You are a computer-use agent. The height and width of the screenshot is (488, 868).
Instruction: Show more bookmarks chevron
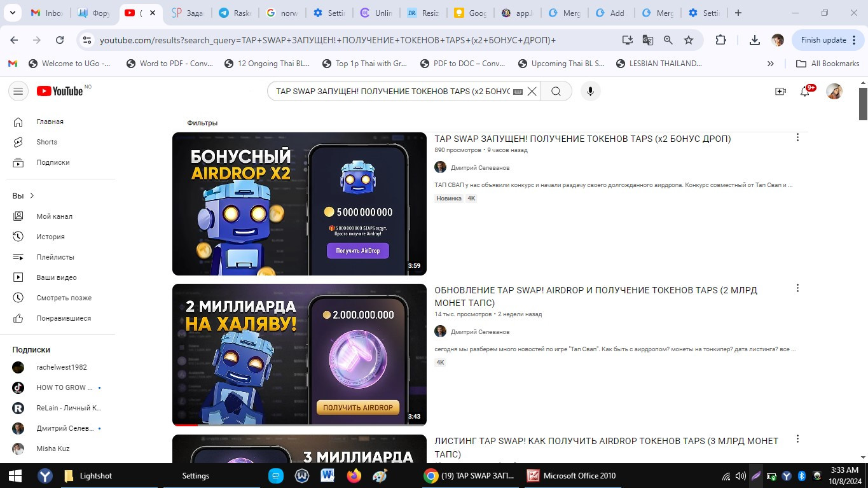coord(771,64)
